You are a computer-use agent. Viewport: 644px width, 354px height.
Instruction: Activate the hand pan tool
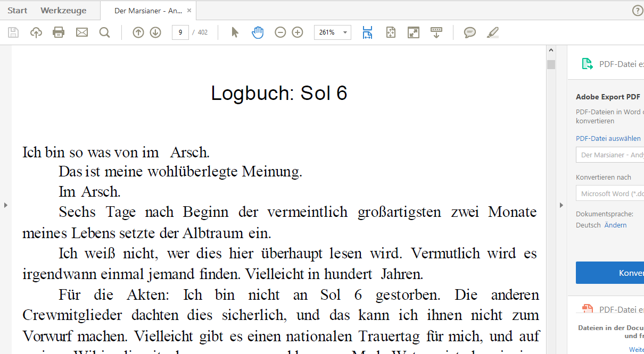point(258,32)
